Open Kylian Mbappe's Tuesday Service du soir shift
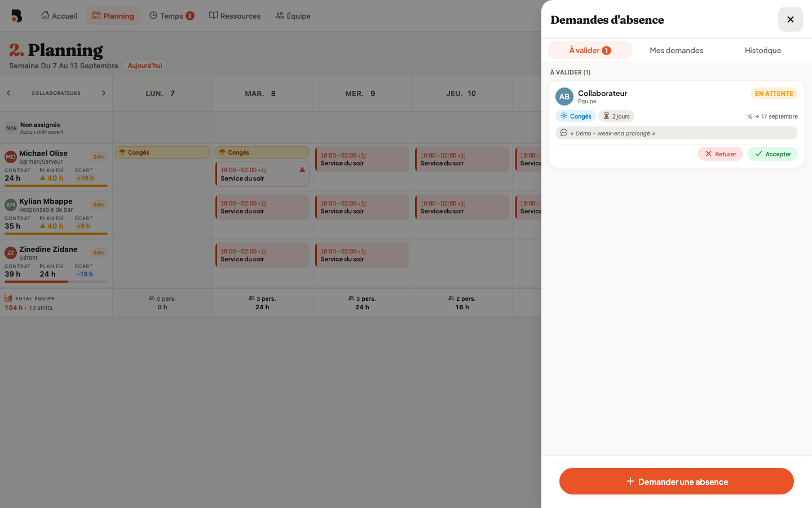The height and width of the screenshot is (508, 812). (262, 207)
